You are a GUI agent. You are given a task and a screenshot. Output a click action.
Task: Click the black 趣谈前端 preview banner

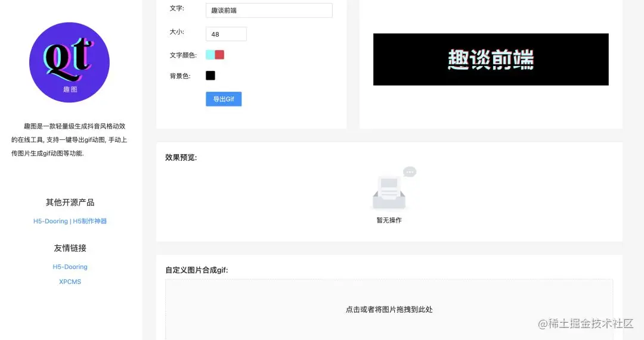491,60
